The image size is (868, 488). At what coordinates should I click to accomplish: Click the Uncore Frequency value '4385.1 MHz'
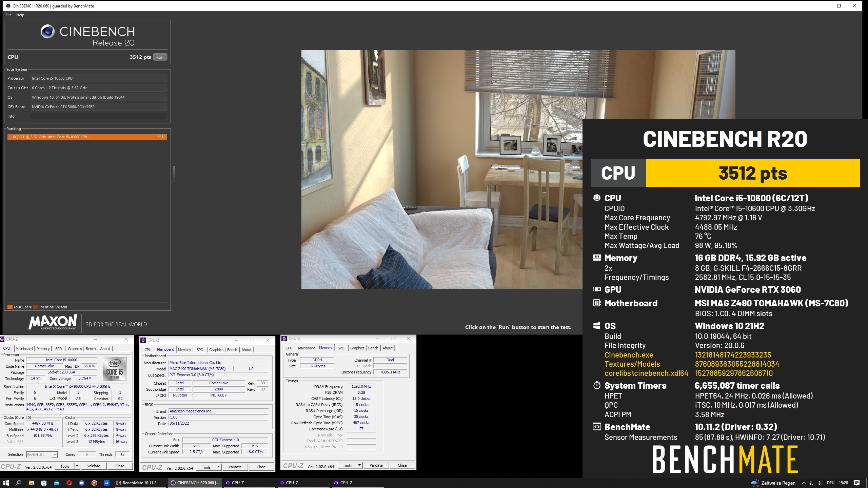(390, 372)
